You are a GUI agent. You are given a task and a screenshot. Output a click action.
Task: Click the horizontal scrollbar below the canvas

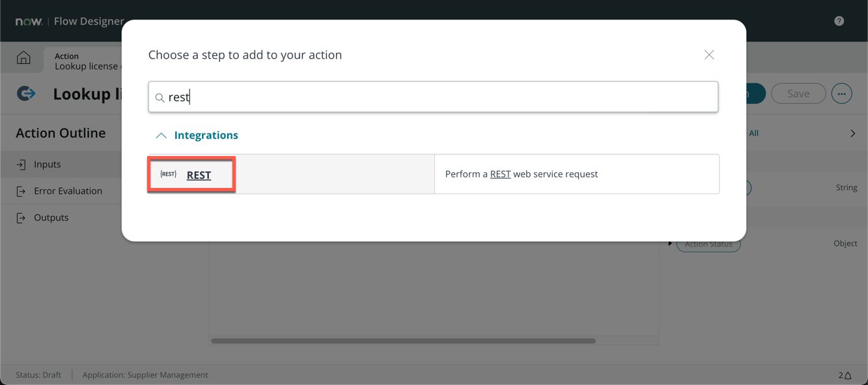[403, 341]
